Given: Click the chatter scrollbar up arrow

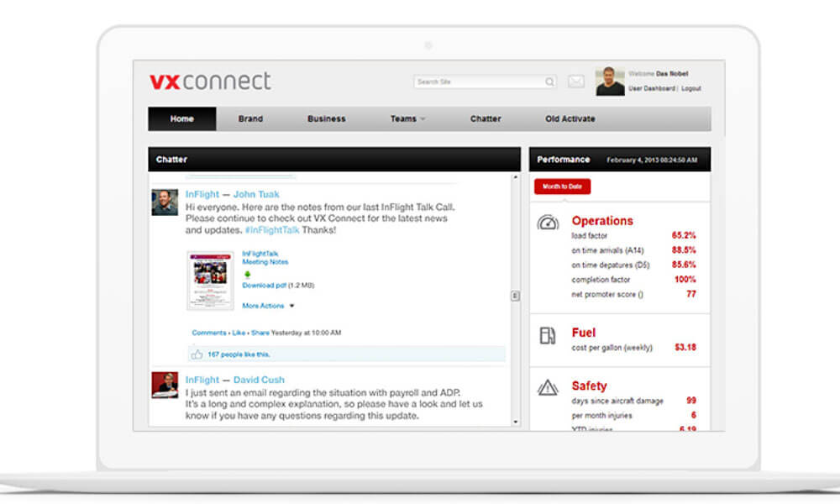Looking at the screenshot, I should tap(516, 176).
